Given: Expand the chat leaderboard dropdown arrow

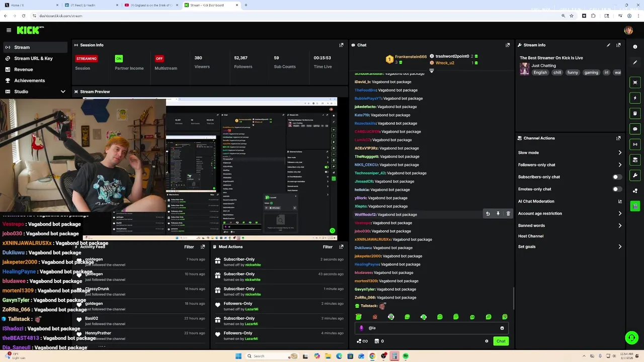Looking at the screenshot, I should pos(431,71).
